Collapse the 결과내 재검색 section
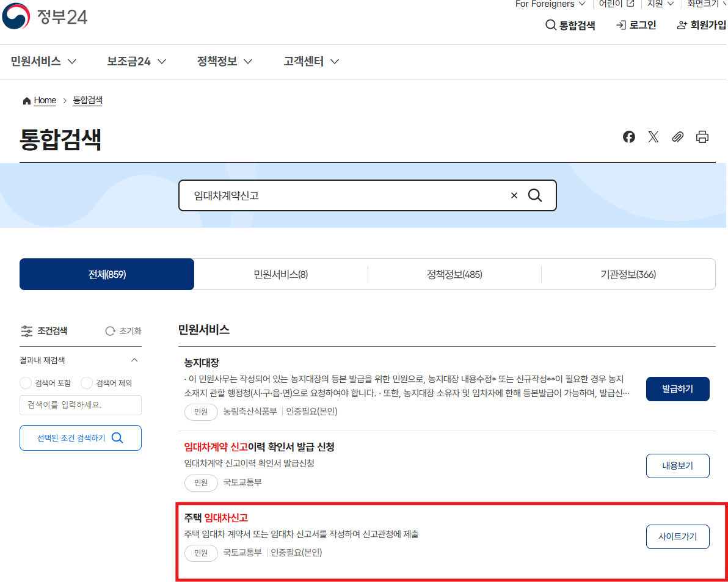Screen dimensions: 728x582 pos(136,360)
